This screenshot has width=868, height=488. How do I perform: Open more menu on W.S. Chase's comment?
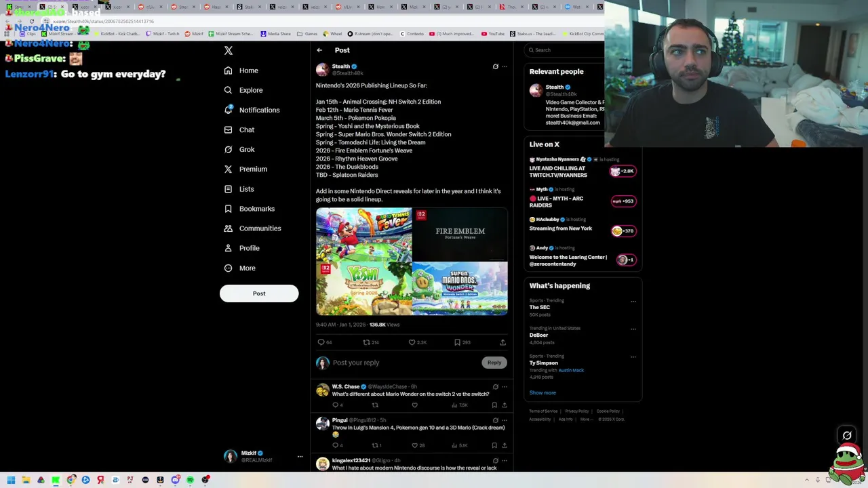click(x=505, y=386)
